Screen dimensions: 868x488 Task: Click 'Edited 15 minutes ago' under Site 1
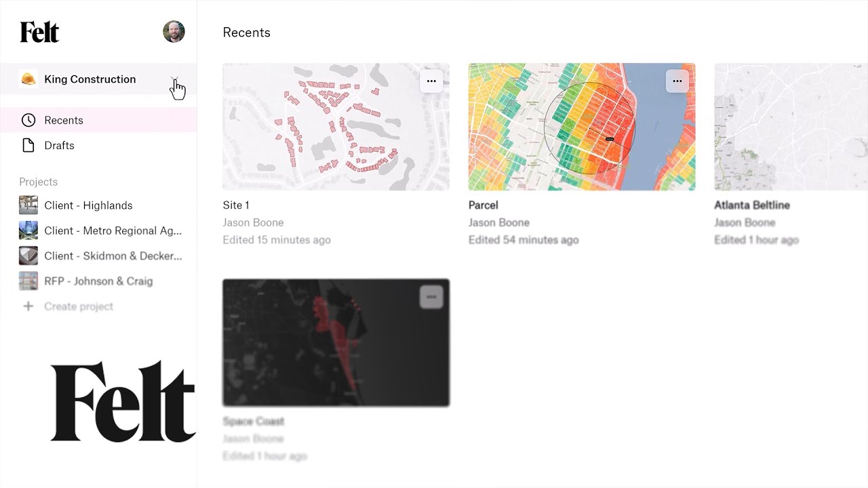277,240
